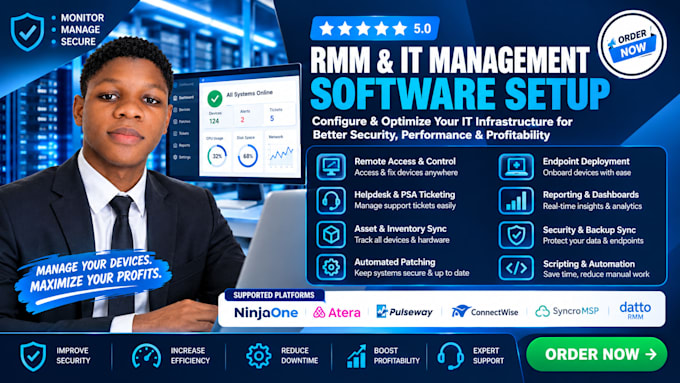Click the NinjaOne logo
Image resolution: width=680 pixels, height=383 pixels.
[x=266, y=312]
